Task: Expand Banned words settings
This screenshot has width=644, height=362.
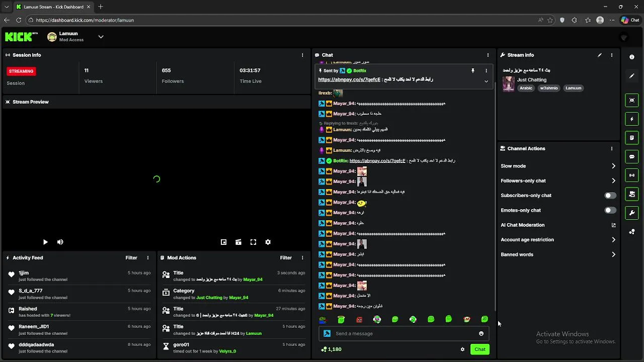Action: (x=558, y=254)
